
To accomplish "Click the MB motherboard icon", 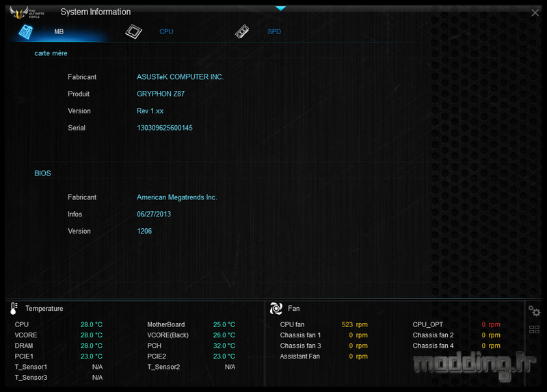I will [26, 31].
